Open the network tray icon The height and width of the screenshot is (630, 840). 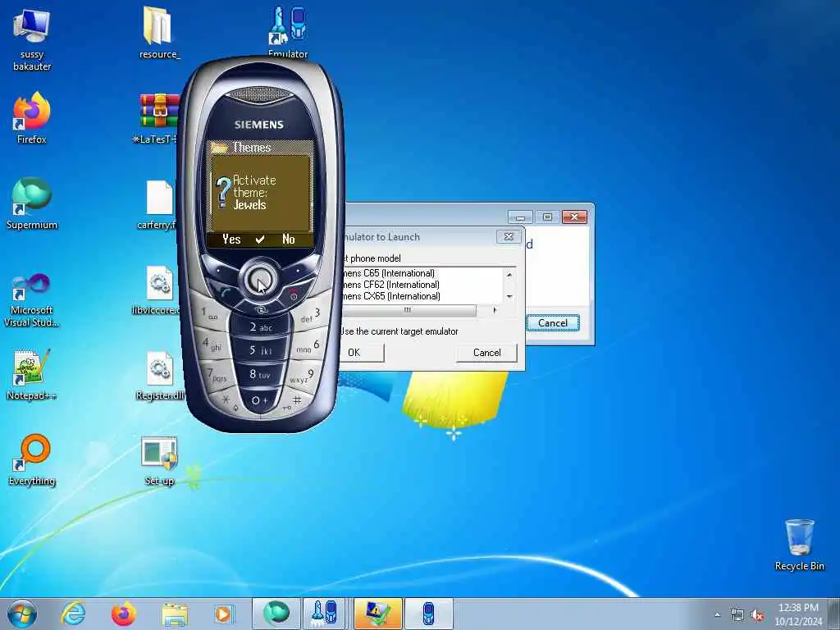pyautogui.click(x=737, y=615)
